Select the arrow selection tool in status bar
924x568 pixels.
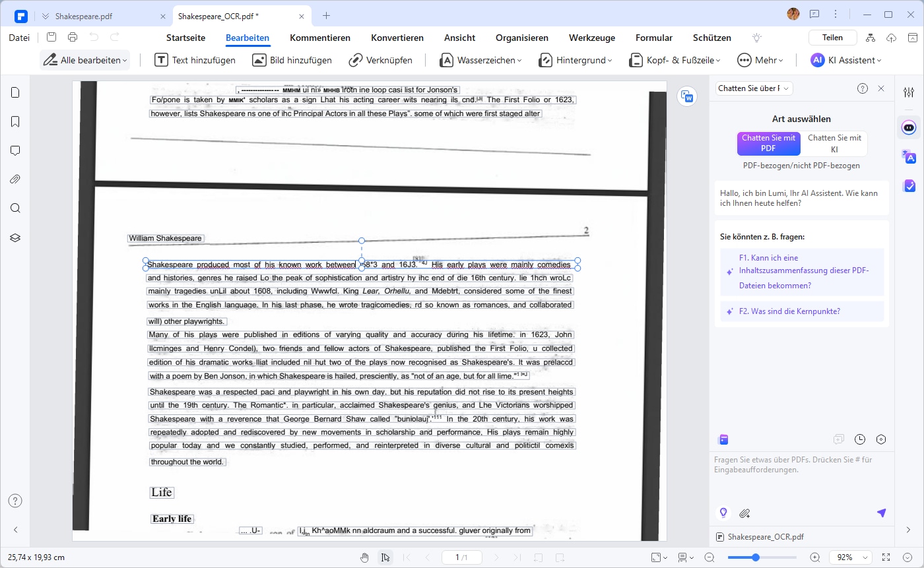click(385, 557)
